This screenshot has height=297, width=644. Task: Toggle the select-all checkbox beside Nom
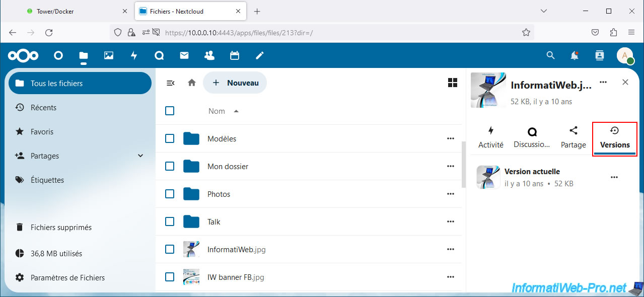coord(170,111)
